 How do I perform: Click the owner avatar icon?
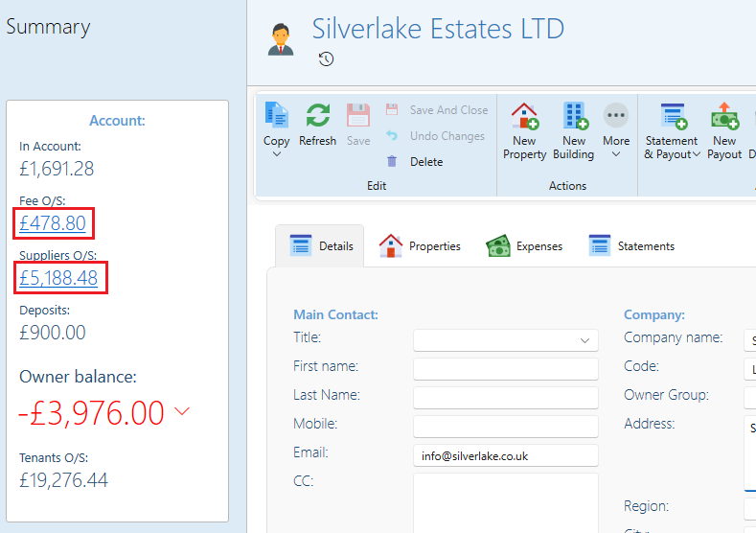pyautogui.click(x=281, y=39)
